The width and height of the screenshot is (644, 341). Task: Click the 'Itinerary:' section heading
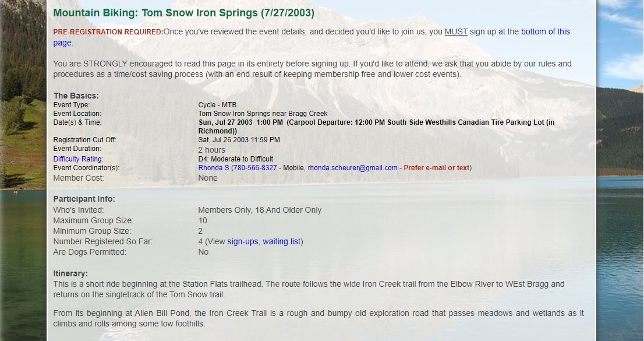tap(70, 273)
